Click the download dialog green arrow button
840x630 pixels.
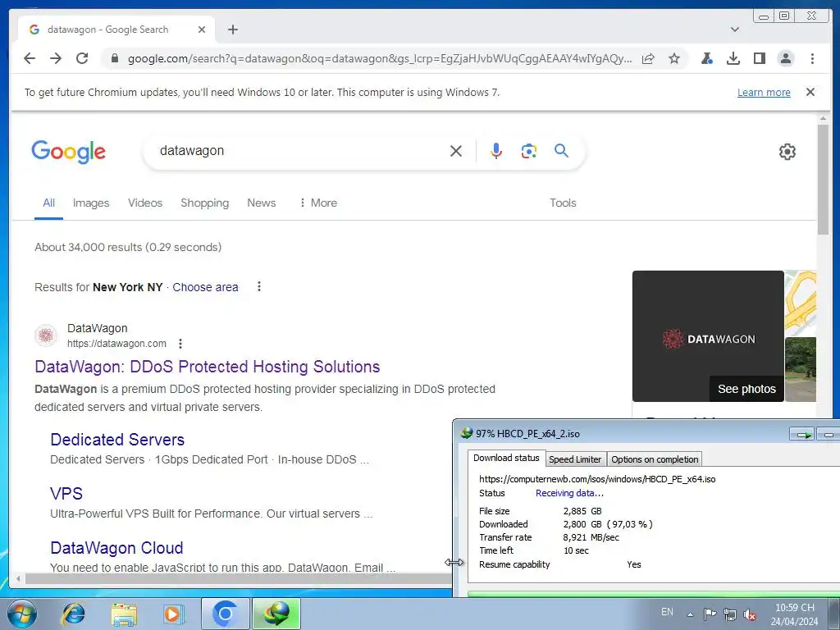802,434
